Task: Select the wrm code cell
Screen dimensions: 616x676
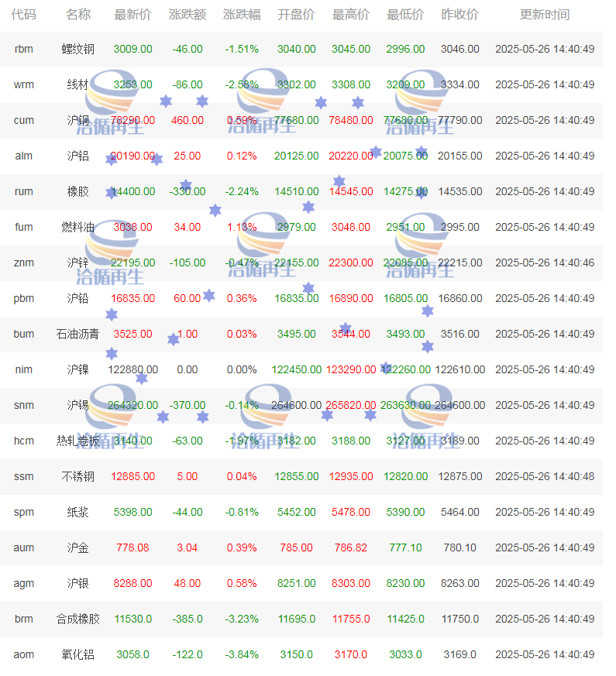Action: (x=24, y=85)
